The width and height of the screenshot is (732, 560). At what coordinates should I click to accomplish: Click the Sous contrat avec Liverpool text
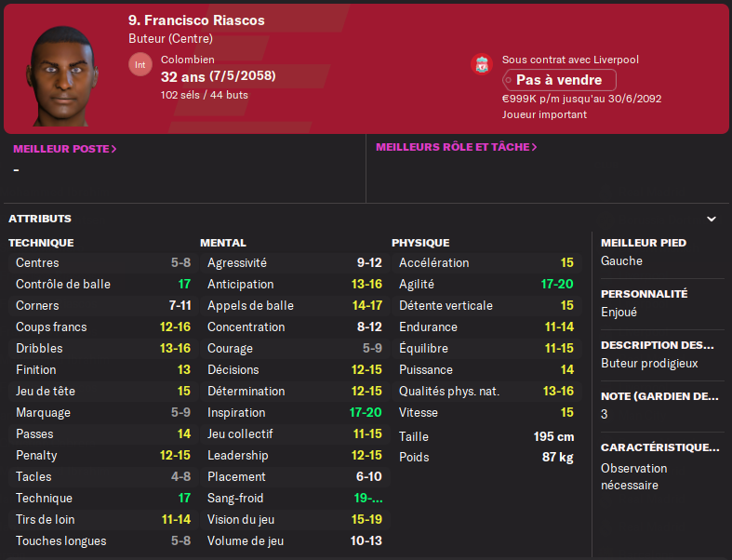pyautogui.click(x=570, y=60)
